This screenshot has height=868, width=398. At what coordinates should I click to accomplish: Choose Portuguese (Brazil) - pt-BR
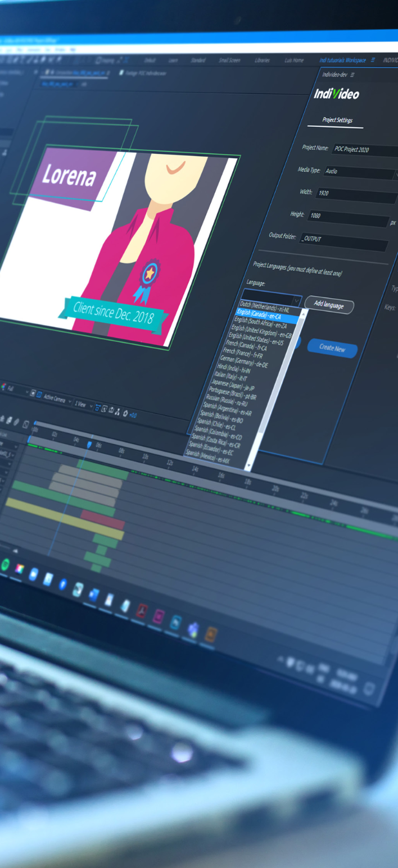[232, 392]
